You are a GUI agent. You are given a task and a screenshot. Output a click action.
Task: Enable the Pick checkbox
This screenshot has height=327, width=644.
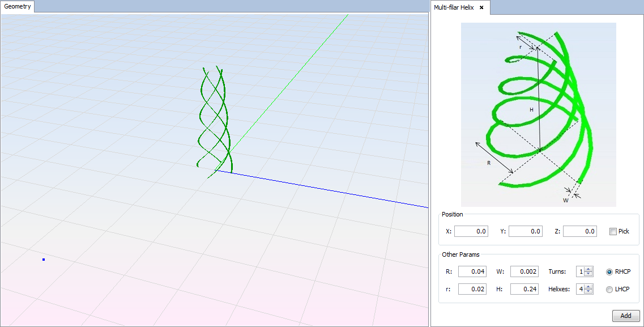point(613,231)
